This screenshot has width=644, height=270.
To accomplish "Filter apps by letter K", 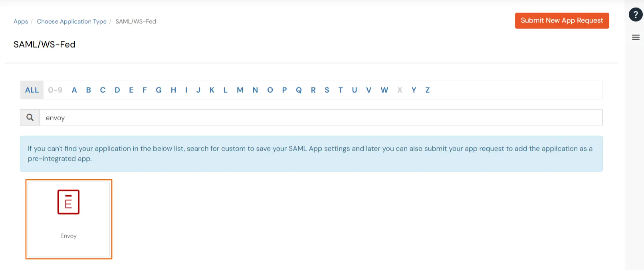I will 212,90.
